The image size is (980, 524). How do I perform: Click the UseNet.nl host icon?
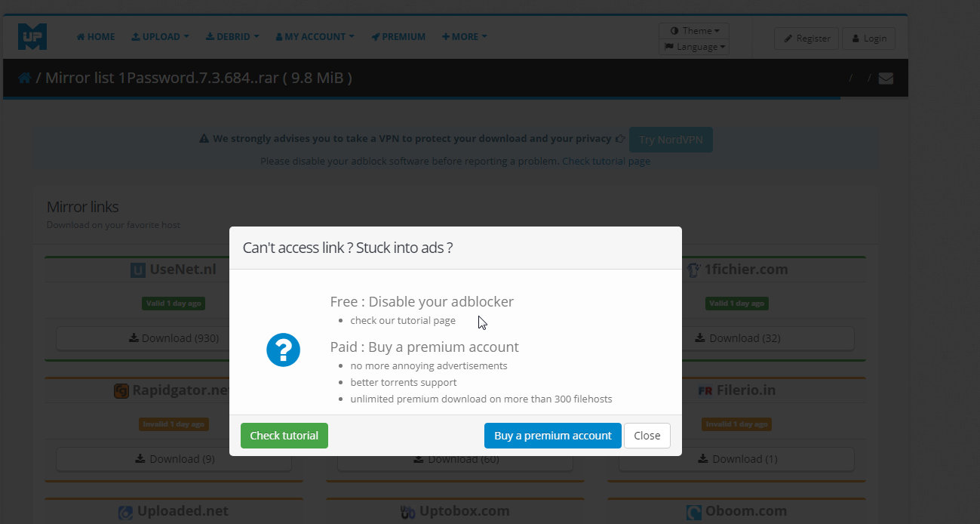(x=138, y=270)
